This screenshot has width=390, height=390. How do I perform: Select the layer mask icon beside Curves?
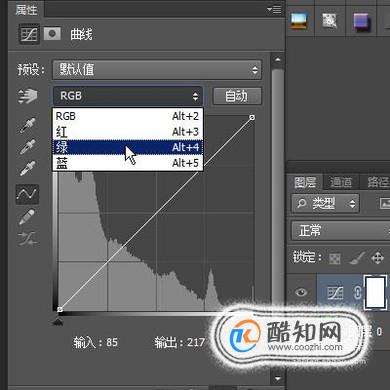tap(52, 34)
